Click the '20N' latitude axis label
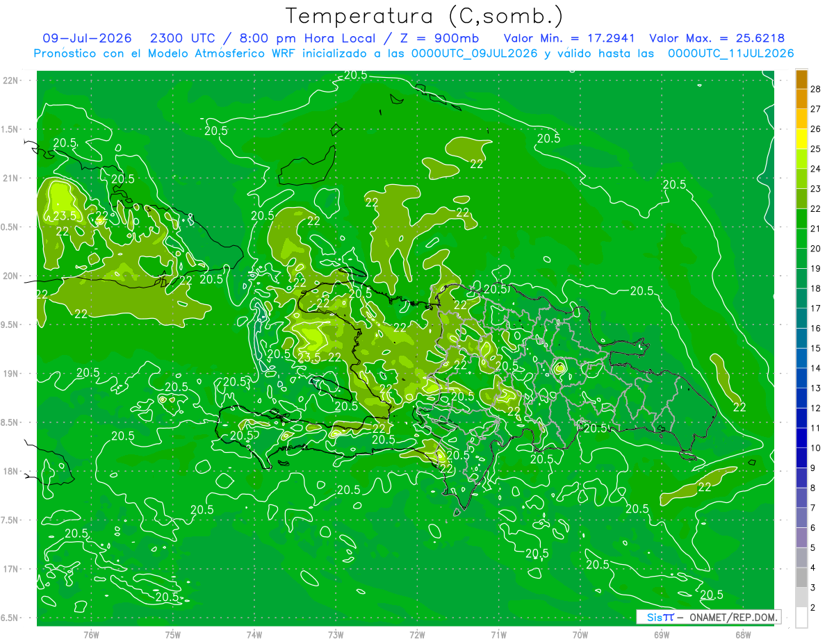Screen dimensions: 834x644 (x=10, y=276)
